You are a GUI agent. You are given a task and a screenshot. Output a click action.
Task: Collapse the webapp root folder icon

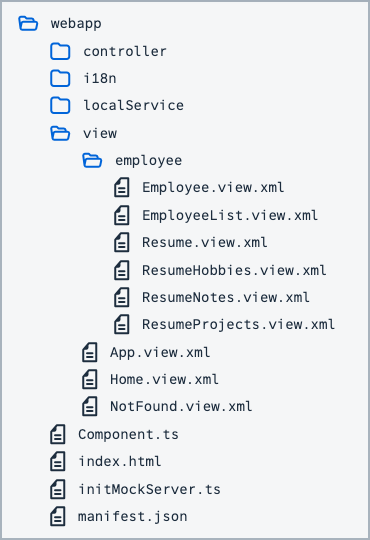(x=28, y=23)
